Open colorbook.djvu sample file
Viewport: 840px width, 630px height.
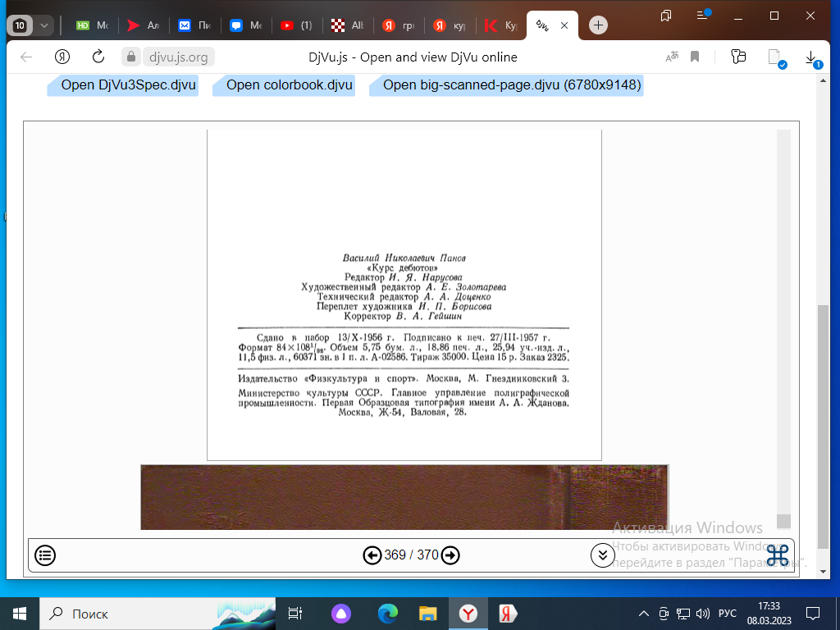tap(284, 85)
